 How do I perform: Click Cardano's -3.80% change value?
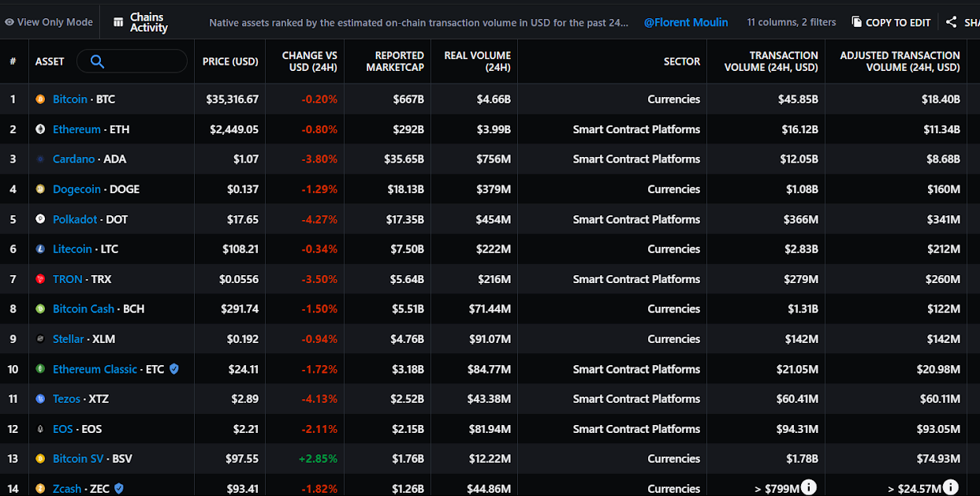319,159
